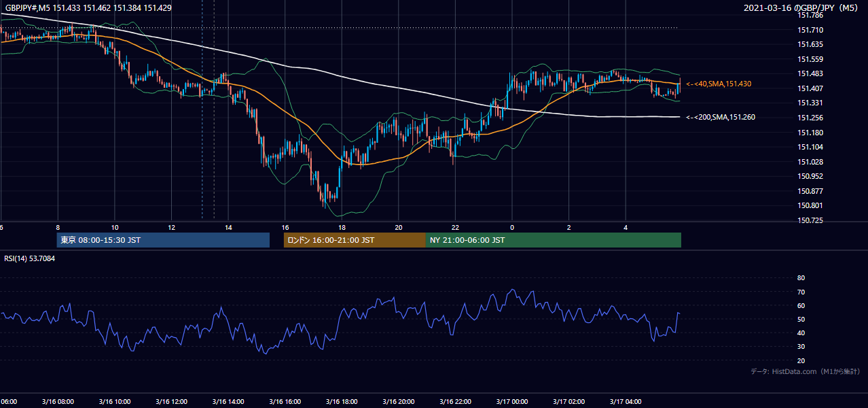
Task: Click hour label 8 under price chart
Action: [x=58, y=227]
